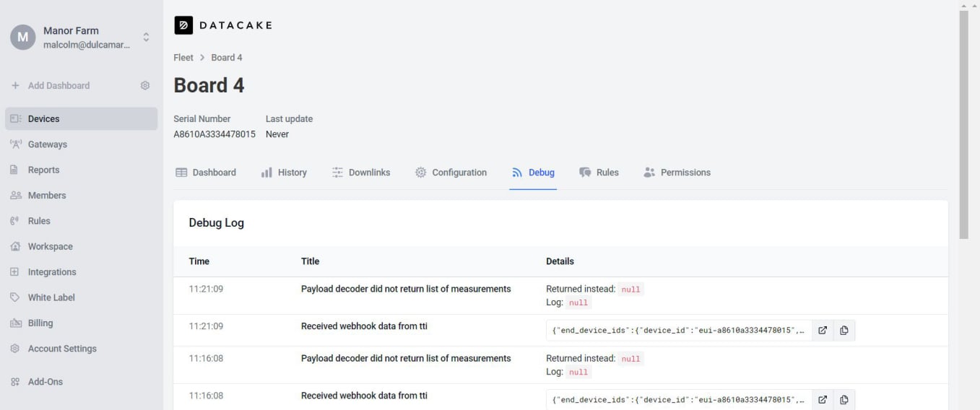Open Devices in the sidebar
The height and width of the screenshot is (410, 980).
pos(81,118)
